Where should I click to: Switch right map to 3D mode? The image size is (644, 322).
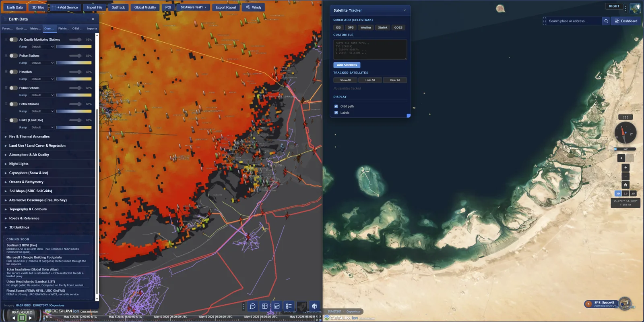click(618, 193)
